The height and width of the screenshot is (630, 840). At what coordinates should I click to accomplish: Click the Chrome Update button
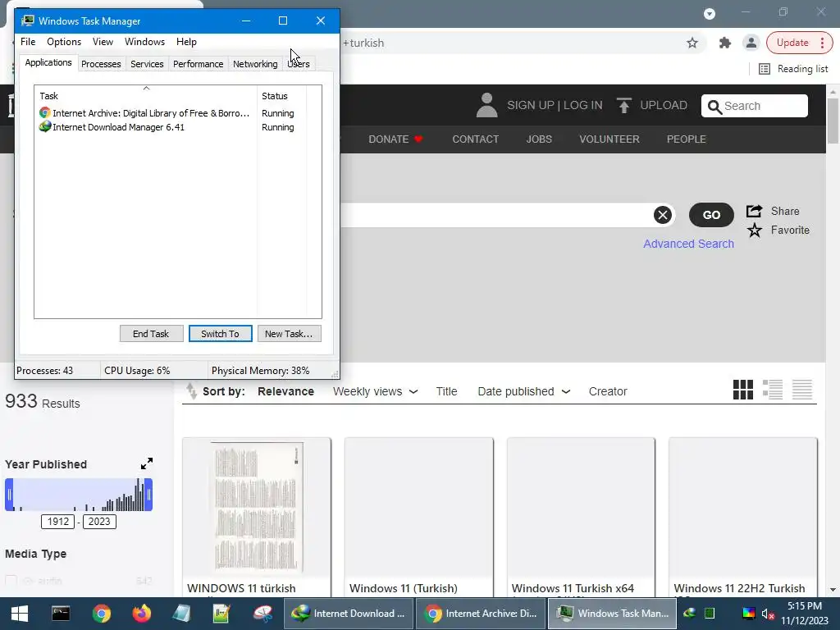click(x=799, y=43)
